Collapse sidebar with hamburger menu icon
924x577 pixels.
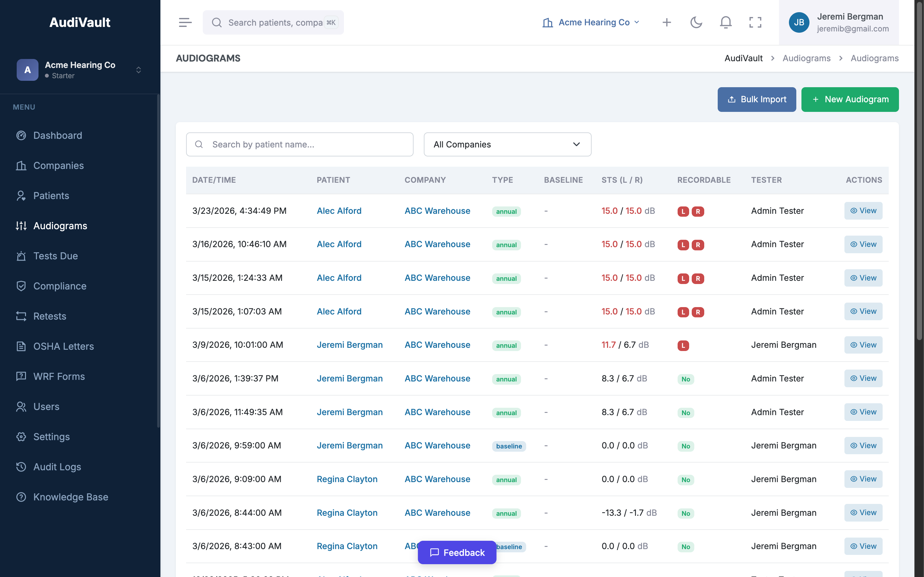(x=185, y=22)
